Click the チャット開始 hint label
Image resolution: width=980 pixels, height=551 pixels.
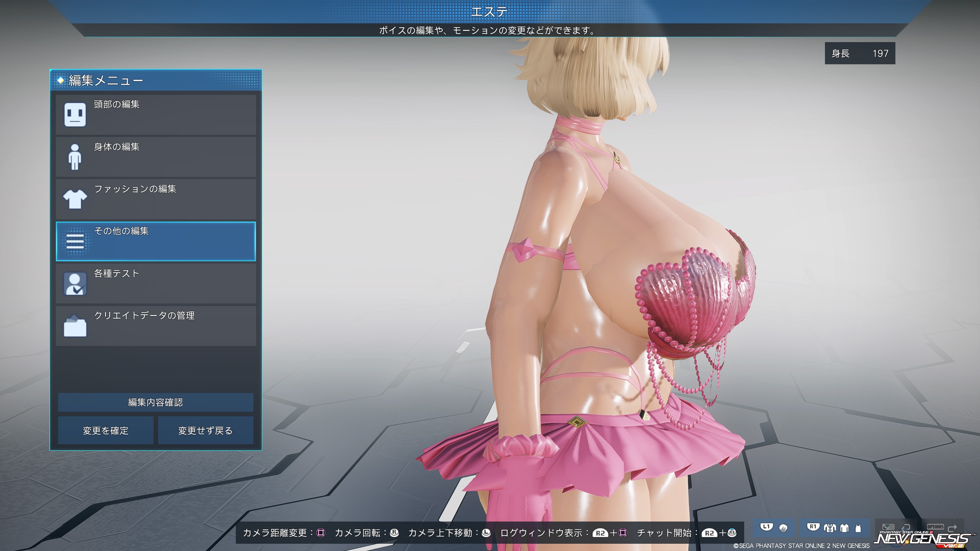click(664, 533)
